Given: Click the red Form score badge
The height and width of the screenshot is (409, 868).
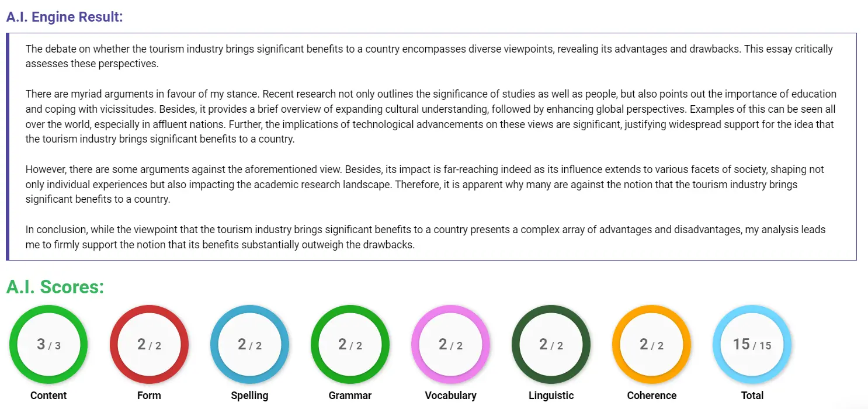Looking at the screenshot, I should point(149,344).
